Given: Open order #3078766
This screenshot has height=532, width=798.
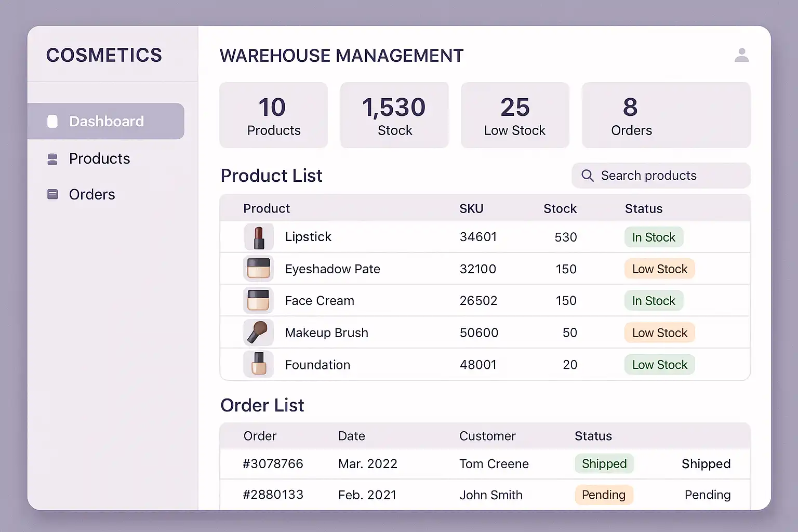Looking at the screenshot, I should pos(273,464).
